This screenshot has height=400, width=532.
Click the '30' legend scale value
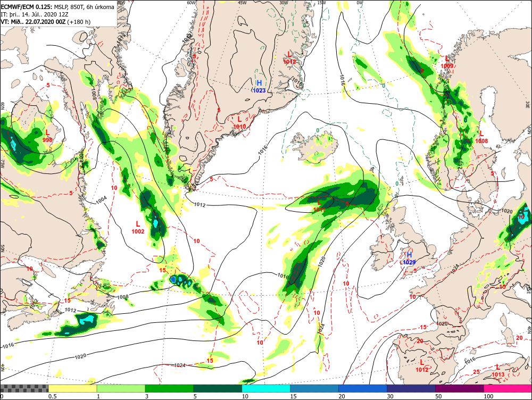390,396
